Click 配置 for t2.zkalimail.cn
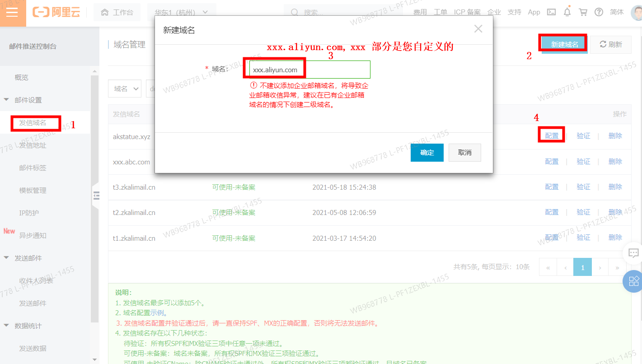 pos(552,212)
